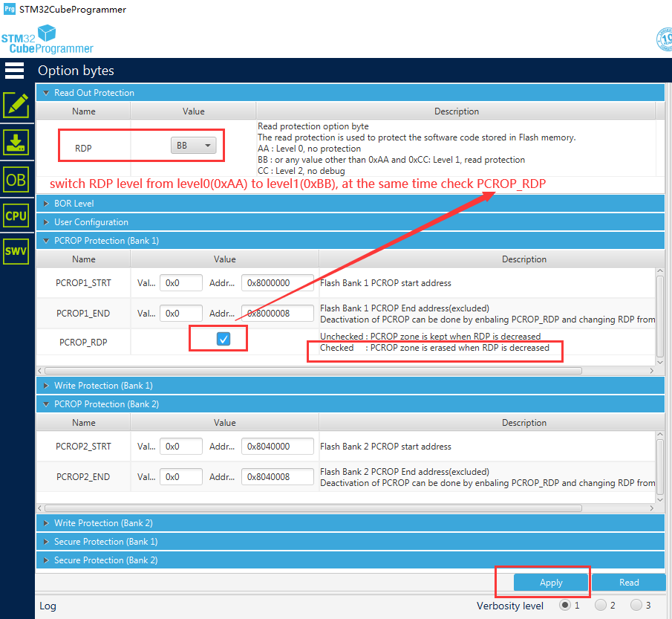Click the Option bytes page title
The image size is (672, 619).
(76, 71)
